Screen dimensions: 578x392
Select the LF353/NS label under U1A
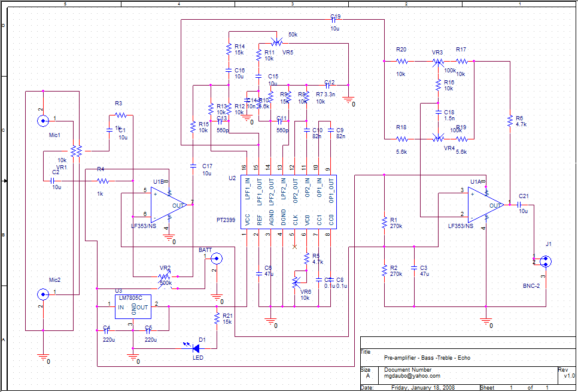(x=461, y=226)
